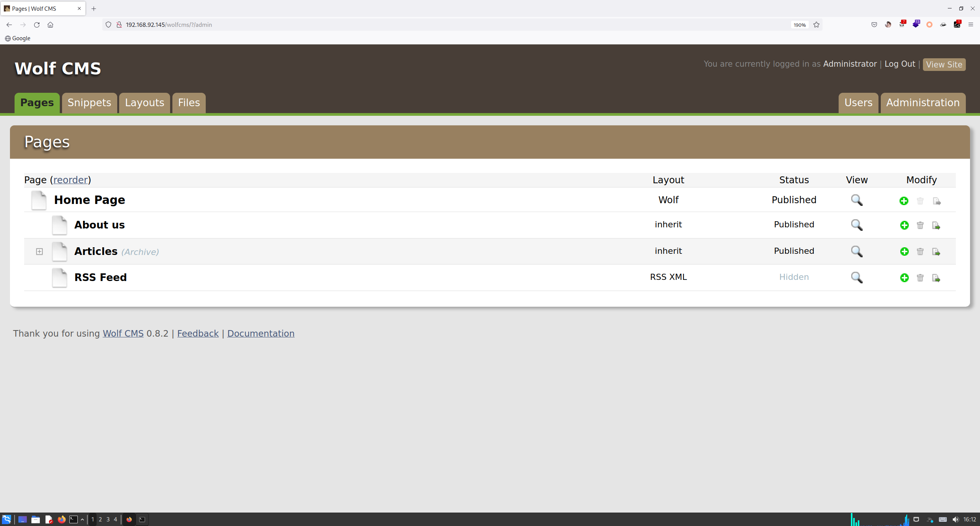The width and height of the screenshot is (980, 526).
Task: View Articles using the magnifier icon
Action: click(x=857, y=251)
